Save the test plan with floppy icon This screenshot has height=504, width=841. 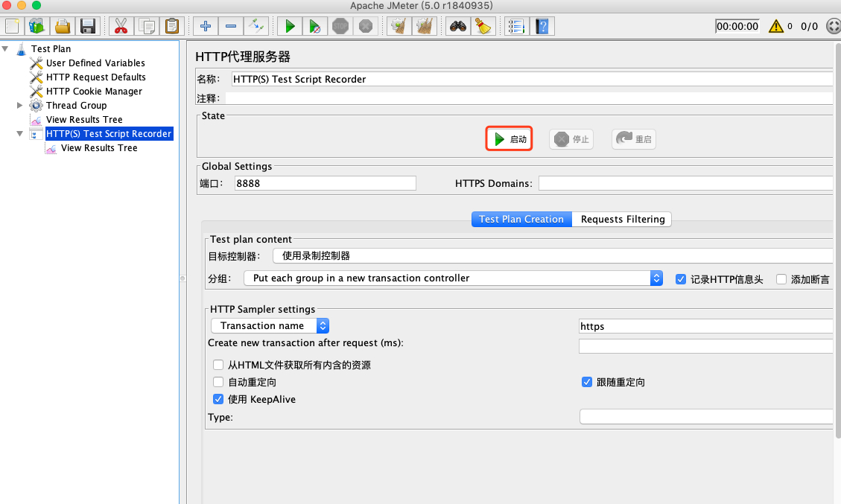tap(87, 26)
